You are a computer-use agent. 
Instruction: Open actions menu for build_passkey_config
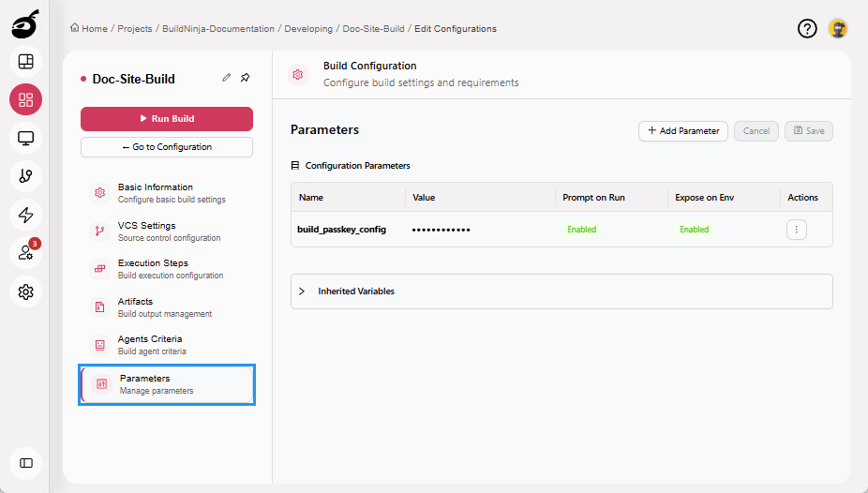coord(797,229)
